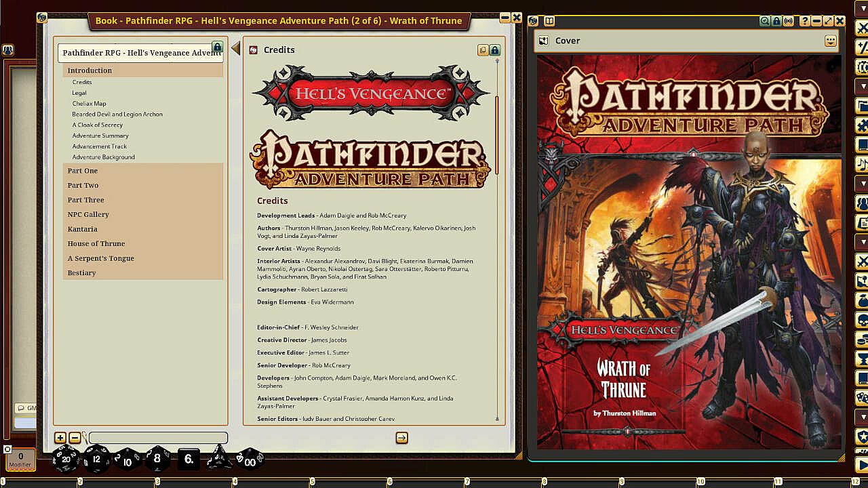868x488 pixels.
Task: Select the six-sided die
Action: pyautogui.click(x=189, y=460)
